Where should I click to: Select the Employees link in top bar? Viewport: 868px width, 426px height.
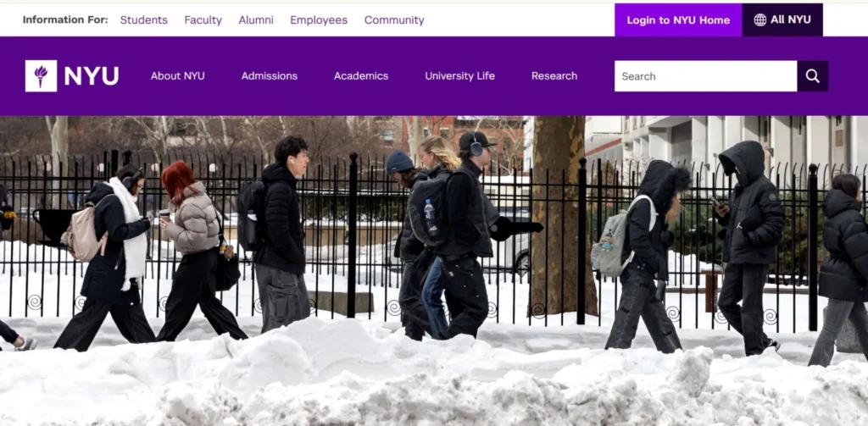coord(319,19)
